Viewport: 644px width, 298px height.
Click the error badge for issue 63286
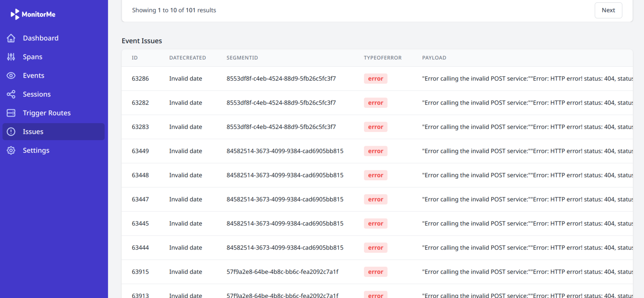tap(375, 79)
